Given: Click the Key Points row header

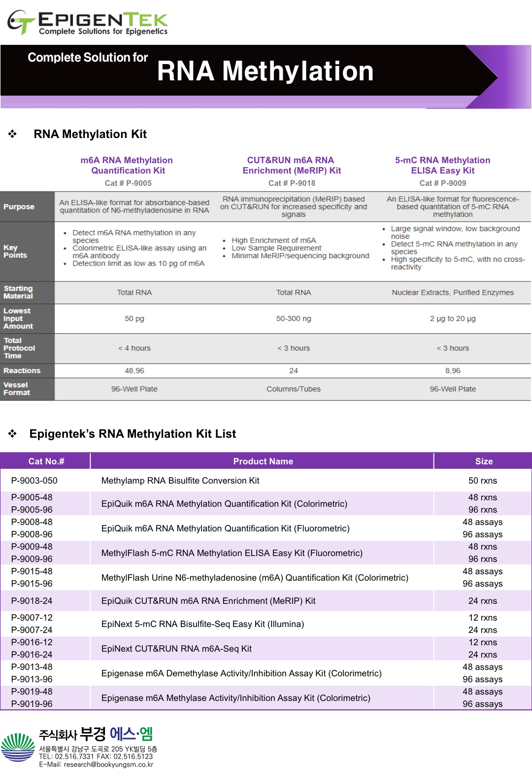Looking at the screenshot, I should tap(27, 251).
